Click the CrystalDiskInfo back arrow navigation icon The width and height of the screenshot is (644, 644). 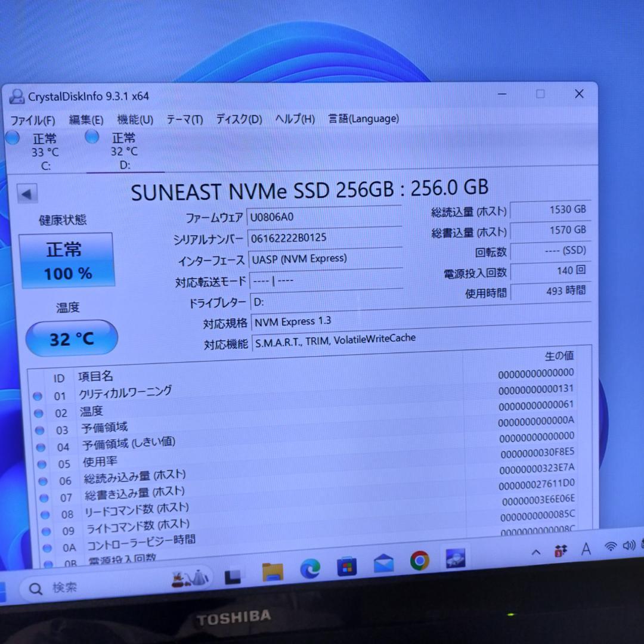pyautogui.click(x=26, y=193)
